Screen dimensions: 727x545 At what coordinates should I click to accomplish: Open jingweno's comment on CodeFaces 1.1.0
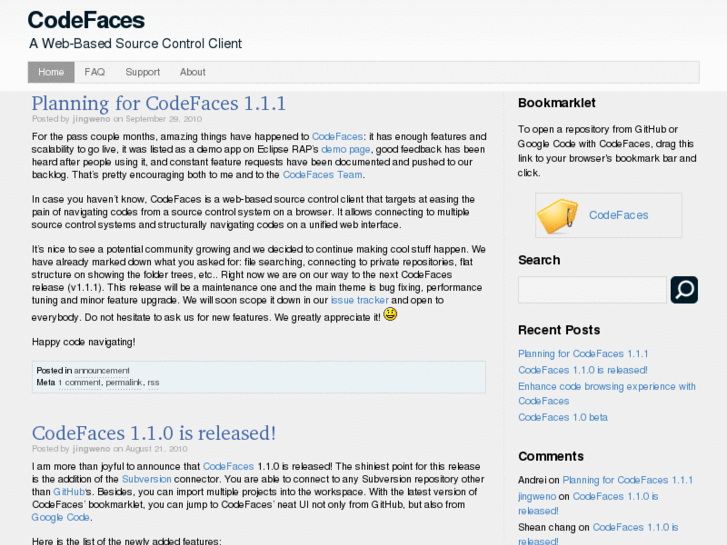588,503
